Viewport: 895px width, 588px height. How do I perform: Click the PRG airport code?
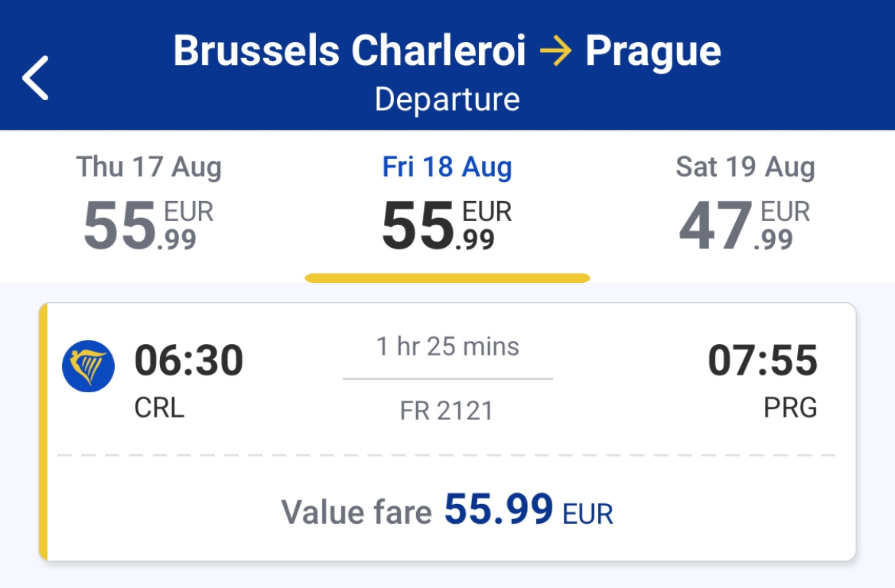tap(790, 408)
